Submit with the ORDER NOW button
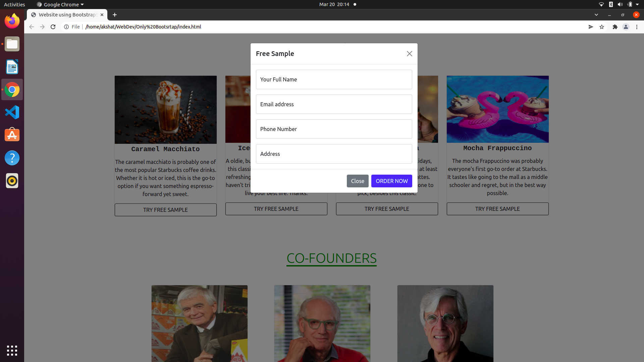 392,181
